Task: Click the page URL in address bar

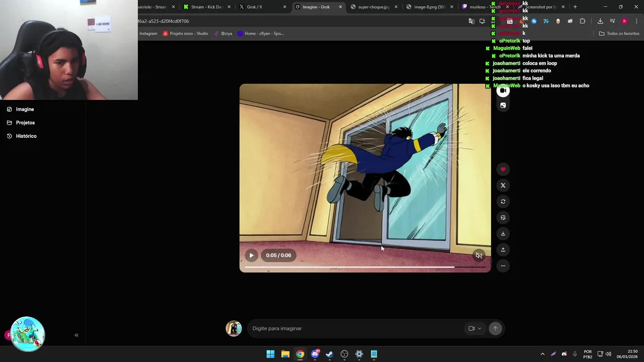Action: click(164, 21)
